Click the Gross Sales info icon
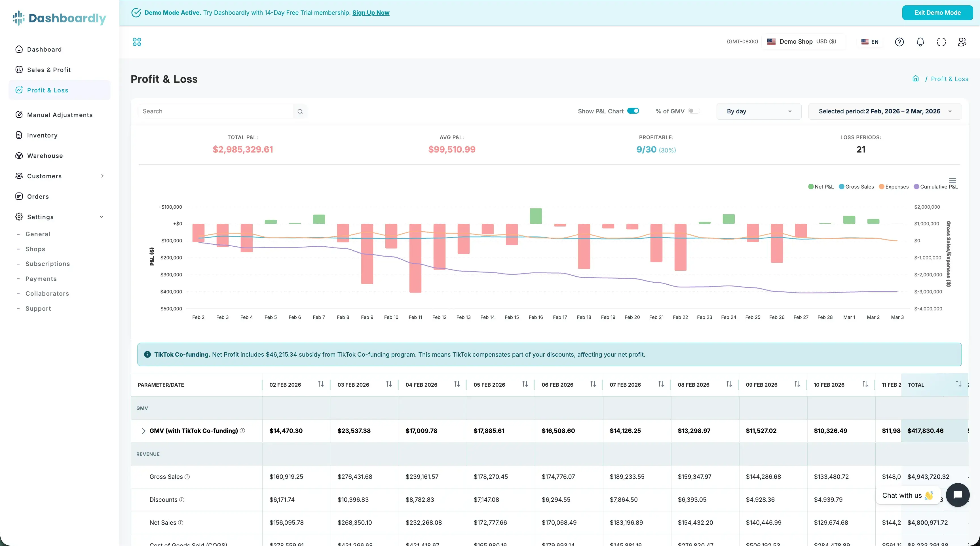 (187, 477)
